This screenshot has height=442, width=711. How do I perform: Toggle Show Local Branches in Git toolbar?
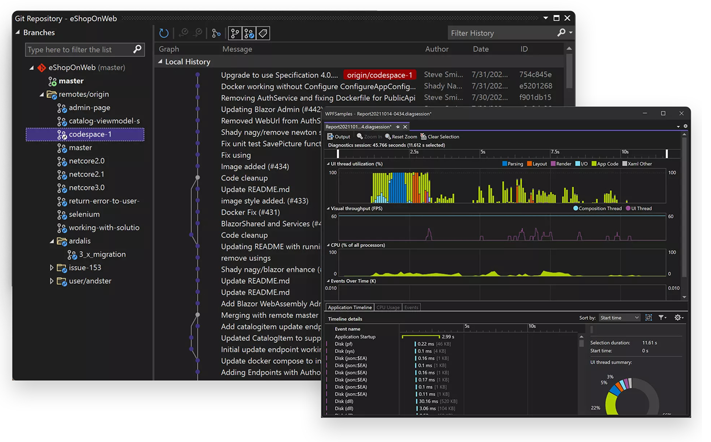click(235, 33)
